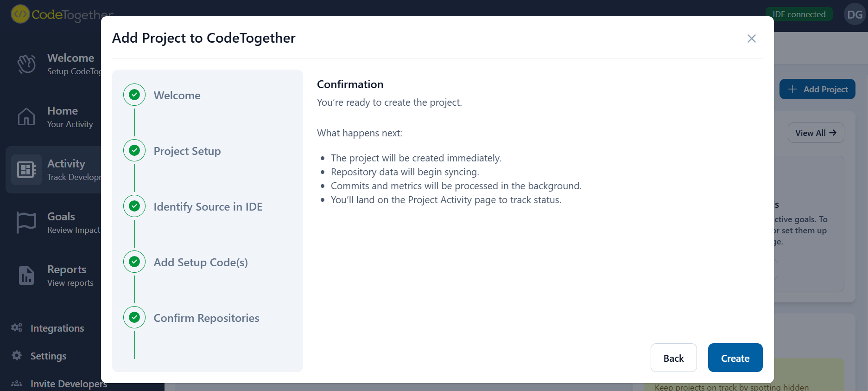This screenshot has width=868, height=391.
Task: Open Goals via flag icon
Action: tap(26, 223)
